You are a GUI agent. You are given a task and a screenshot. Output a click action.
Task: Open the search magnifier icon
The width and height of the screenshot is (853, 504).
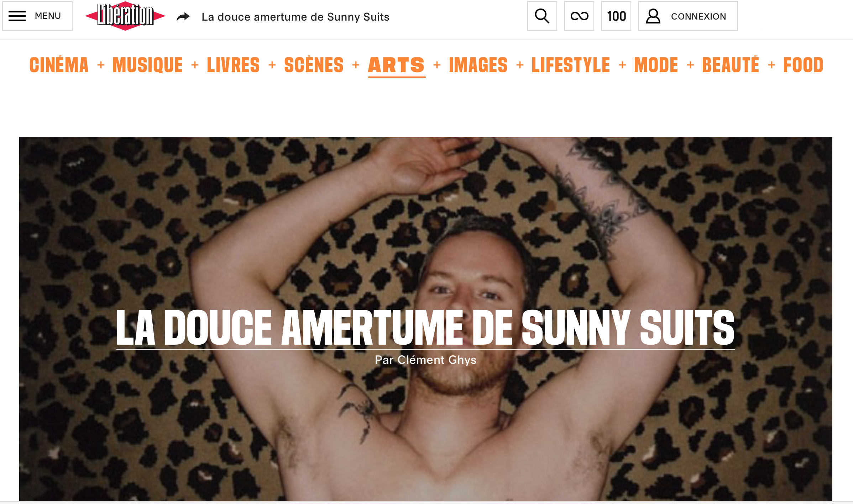[x=542, y=16]
